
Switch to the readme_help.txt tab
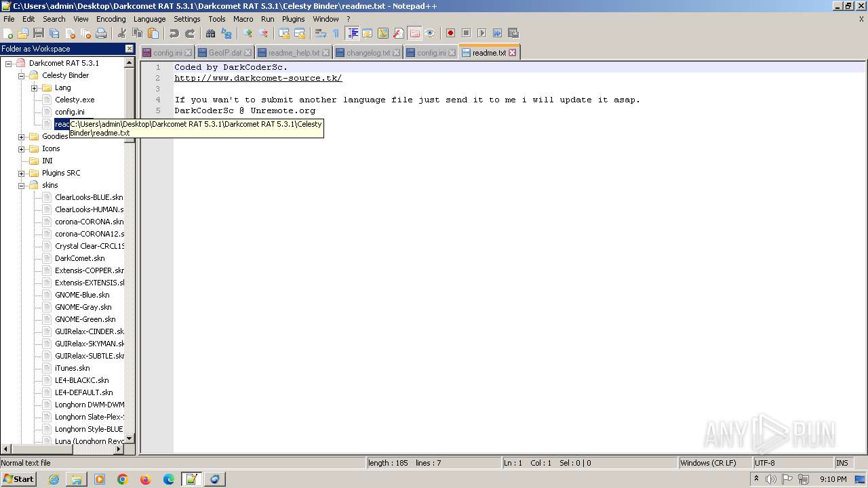(293, 53)
